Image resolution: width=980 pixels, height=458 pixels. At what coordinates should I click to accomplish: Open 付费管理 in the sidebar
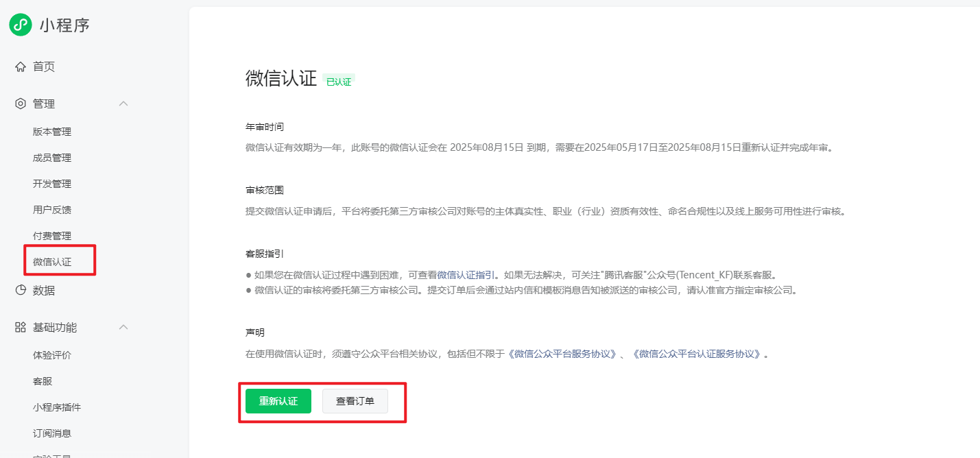(x=52, y=235)
